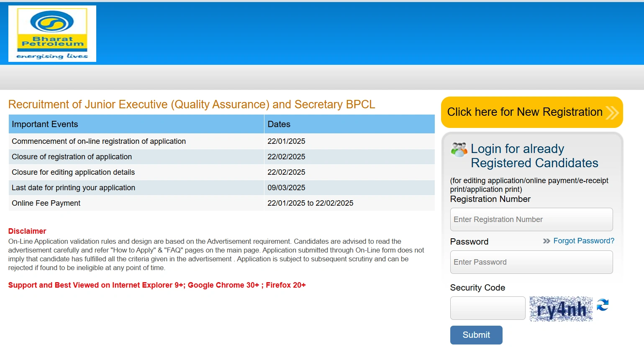Refresh the security code captcha
Viewport: 644px width, 347px height.
(x=603, y=305)
